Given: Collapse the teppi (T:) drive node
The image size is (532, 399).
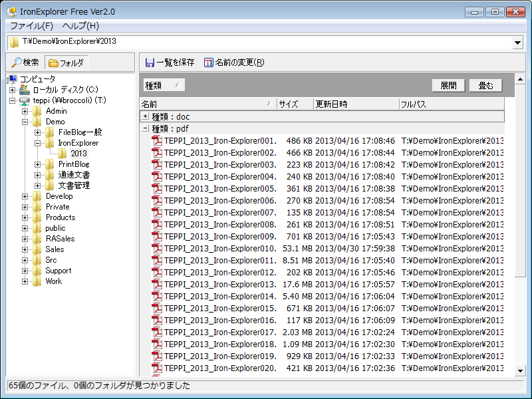Looking at the screenshot, I should pos(12,101).
